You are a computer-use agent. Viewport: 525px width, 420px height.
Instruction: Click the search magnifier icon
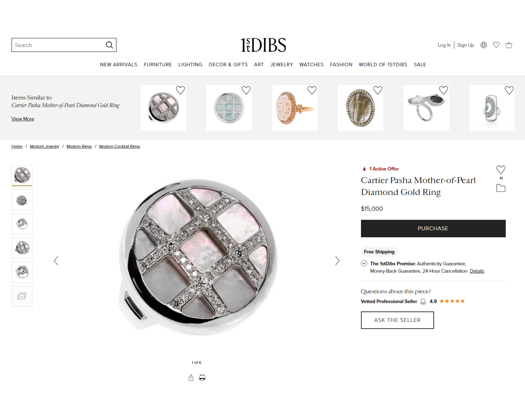(x=109, y=45)
